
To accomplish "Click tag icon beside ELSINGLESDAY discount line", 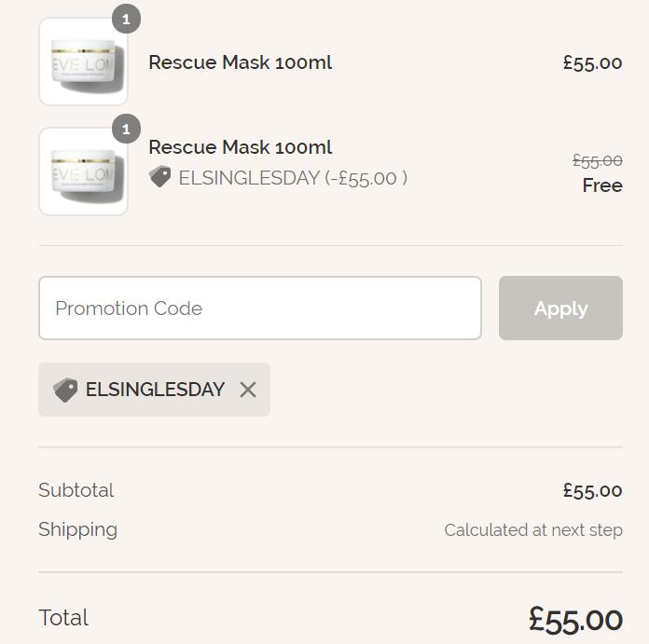I will (x=159, y=177).
